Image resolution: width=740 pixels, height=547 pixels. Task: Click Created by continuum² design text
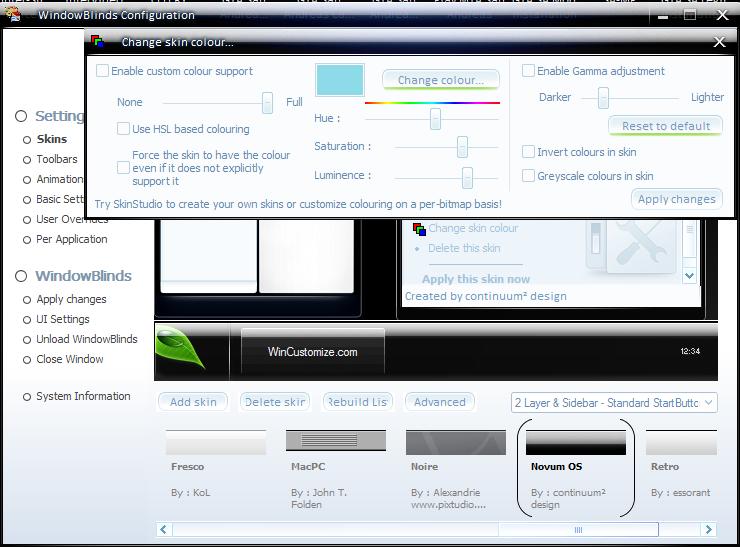486,296
